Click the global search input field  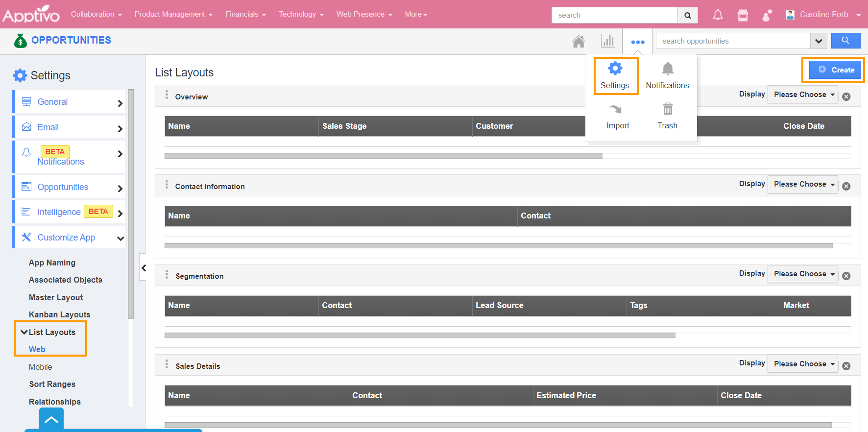[x=615, y=15]
